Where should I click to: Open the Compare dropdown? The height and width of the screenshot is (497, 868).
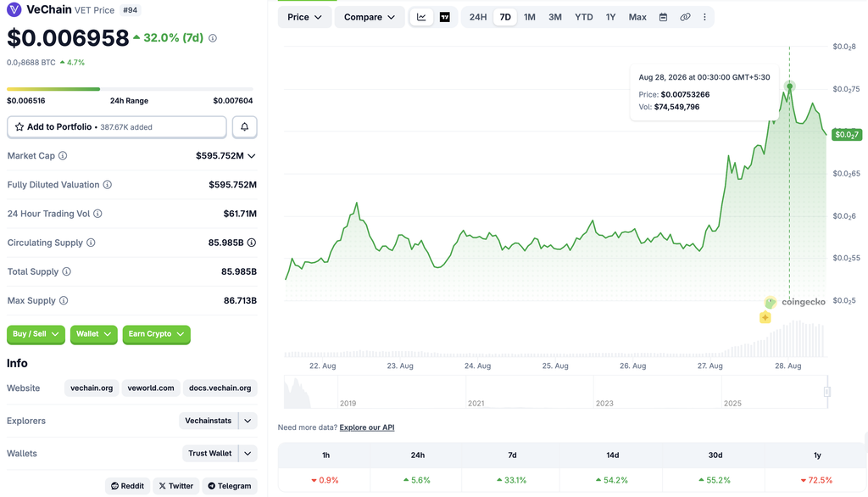click(370, 17)
